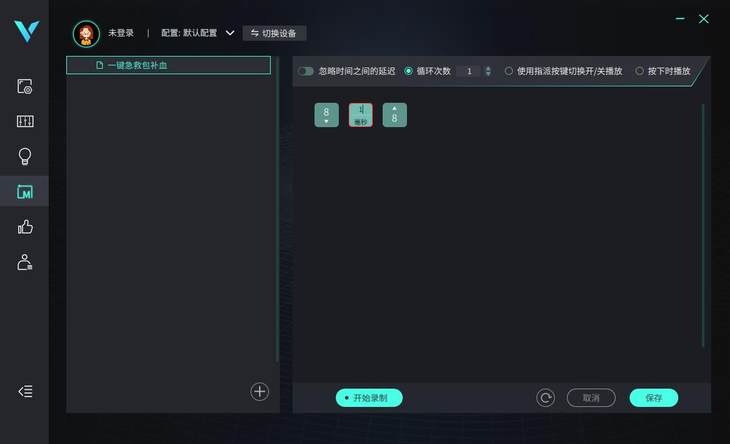The width and height of the screenshot is (730, 444).
Task: Open the device settings sidebar icon
Action: click(x=25, y=87)
